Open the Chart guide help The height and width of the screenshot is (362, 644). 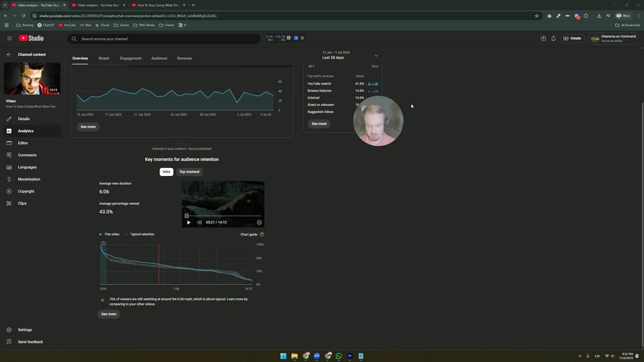click(252, 234)
